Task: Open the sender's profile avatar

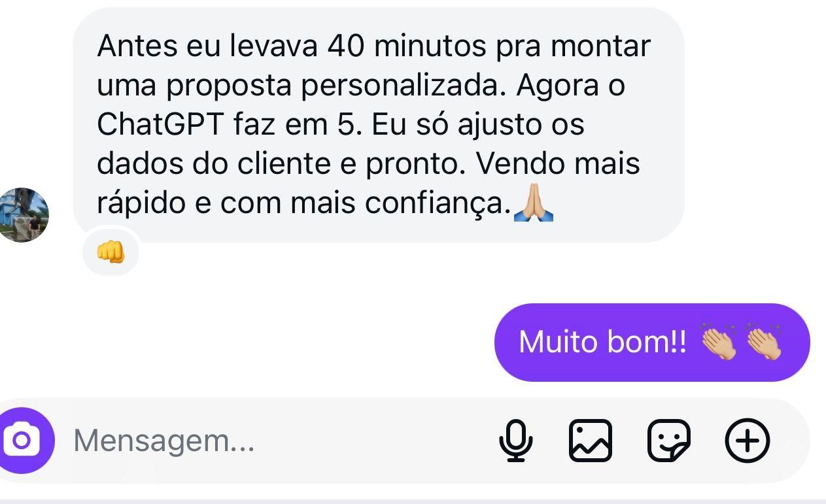Action: [22, 215]
